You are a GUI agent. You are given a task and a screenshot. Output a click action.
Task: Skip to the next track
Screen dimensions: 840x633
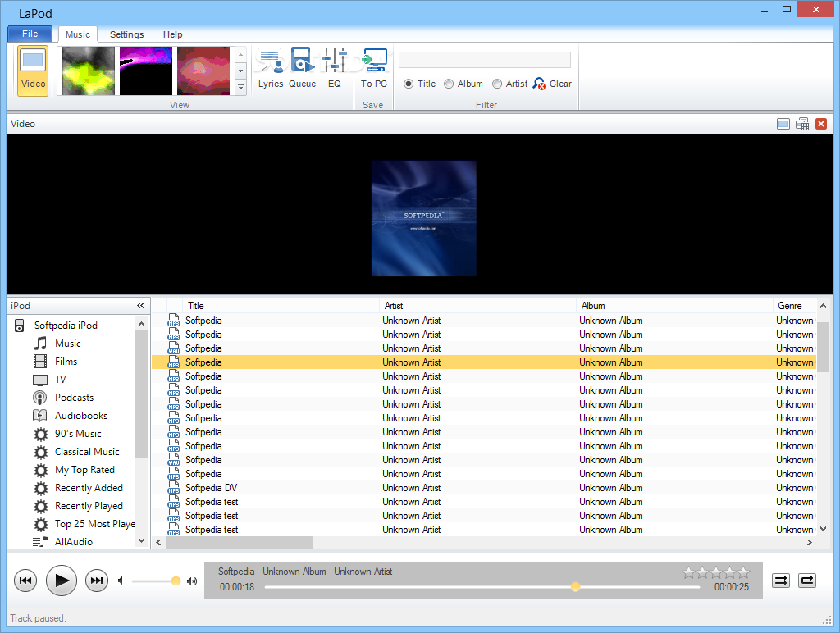(97, 581)
